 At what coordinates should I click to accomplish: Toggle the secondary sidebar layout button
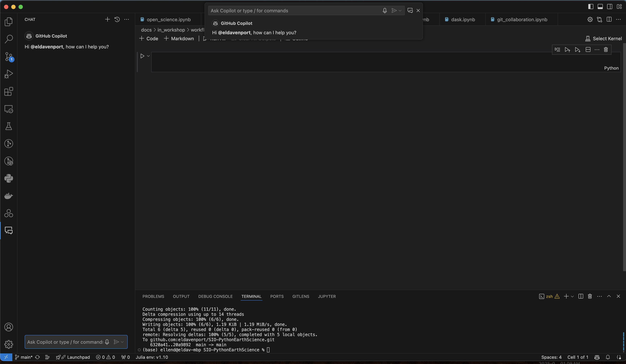tap(610, 7)
